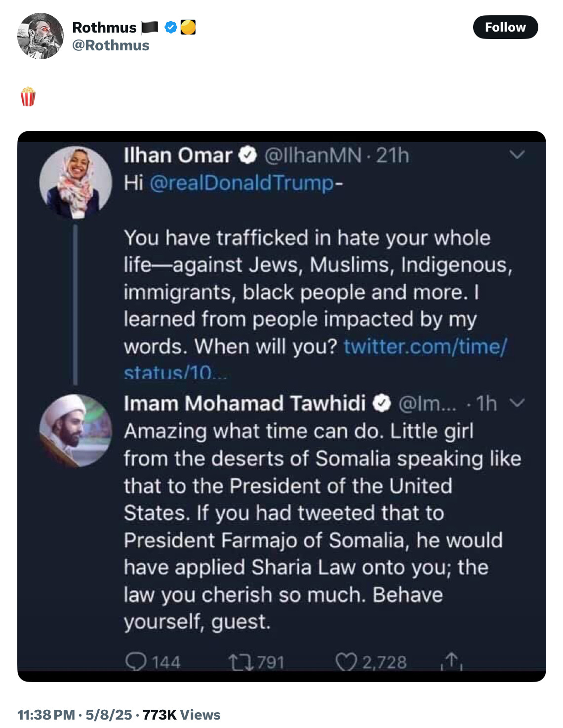Expand the chevron menu on Tawhidi's tweet
Viewport: 563px width, 728px height.
click(517, 403)
